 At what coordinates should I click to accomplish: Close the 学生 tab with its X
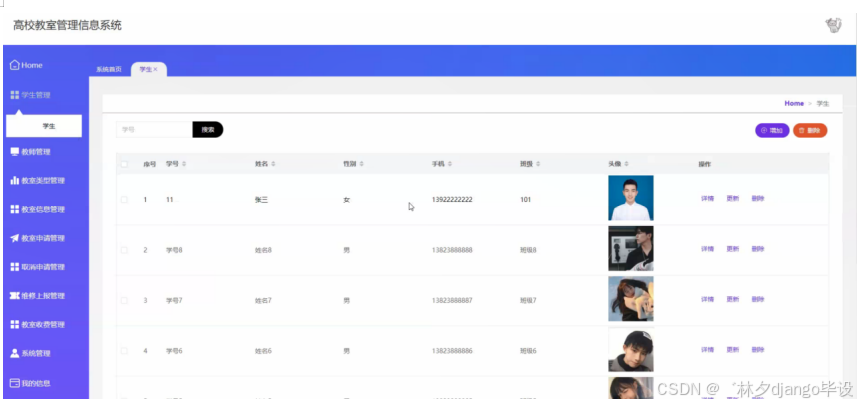(x=155, y=69)
